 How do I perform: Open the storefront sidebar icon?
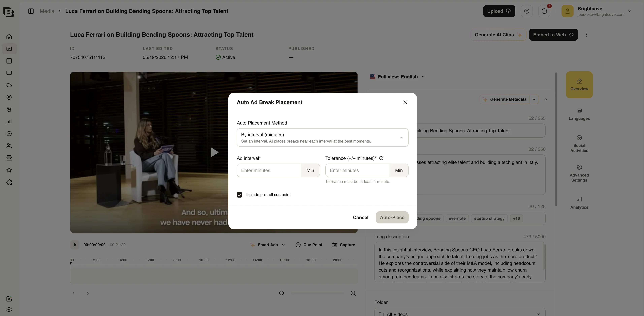click(9, 158)
